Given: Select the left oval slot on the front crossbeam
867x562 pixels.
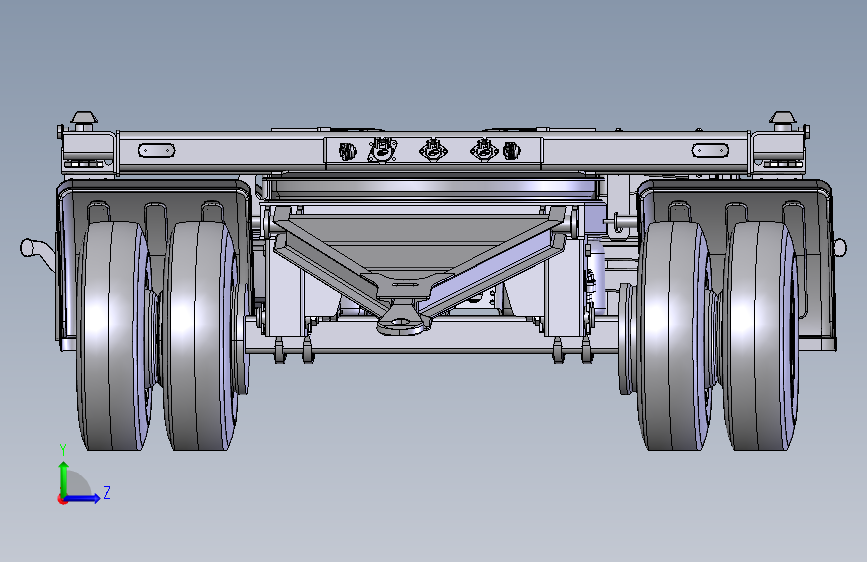Looking at the screenshot, I should click(156, 150).
